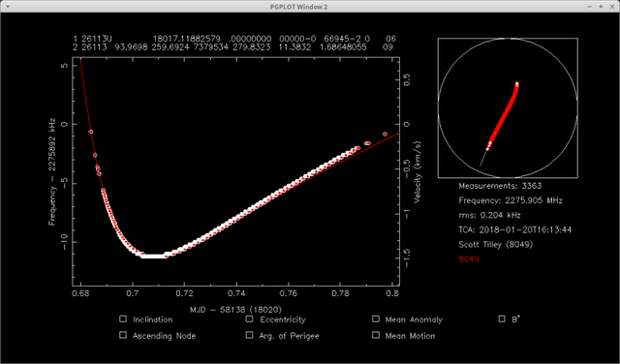
Task: Click the red 8049 site label
Action: click(x=469, y=259)
